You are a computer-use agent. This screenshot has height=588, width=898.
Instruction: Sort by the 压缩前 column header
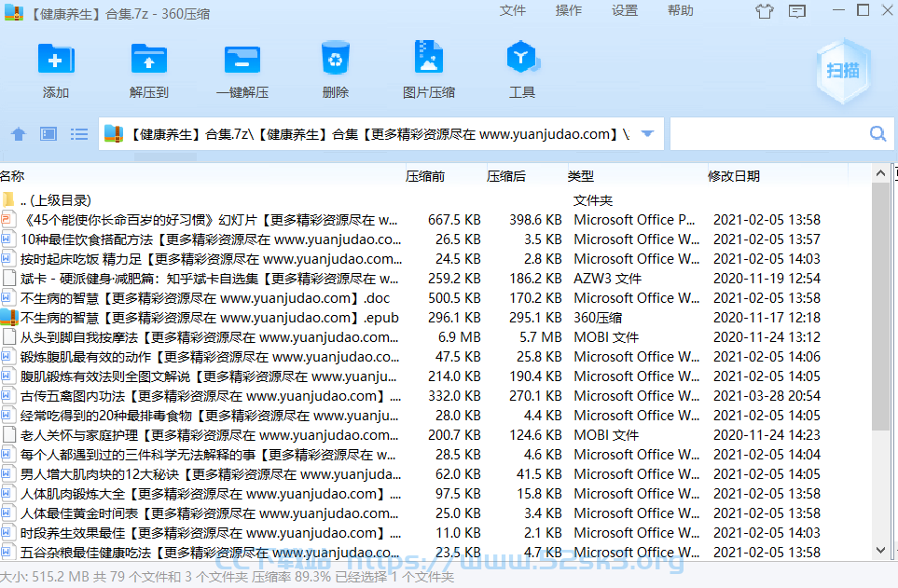coord(425,176)
